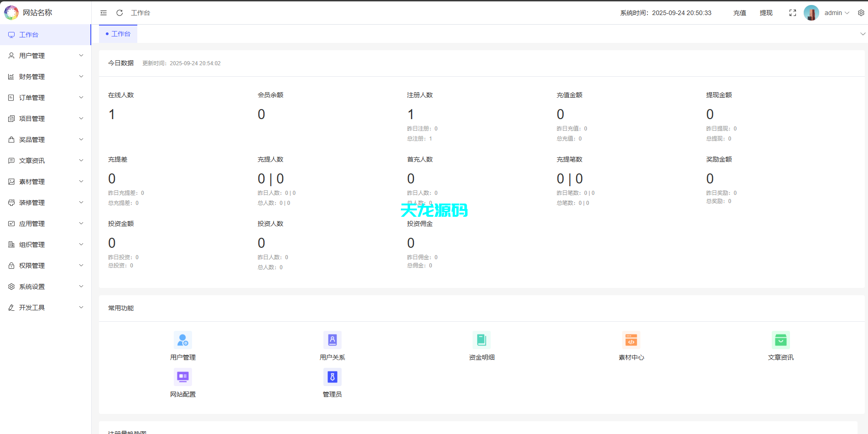This screenshot has height=434, width=868.
Task: Click the 提现 button in the header
Action: click(766, 13)
